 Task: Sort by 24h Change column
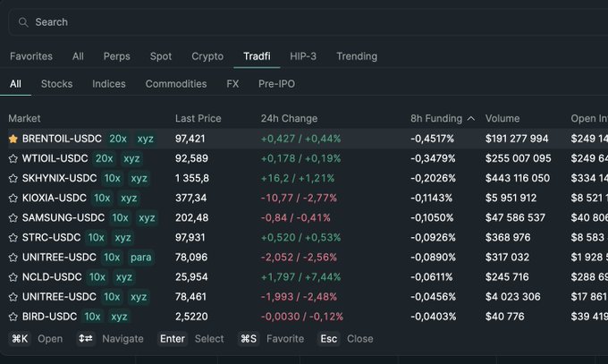click(290, 118)
